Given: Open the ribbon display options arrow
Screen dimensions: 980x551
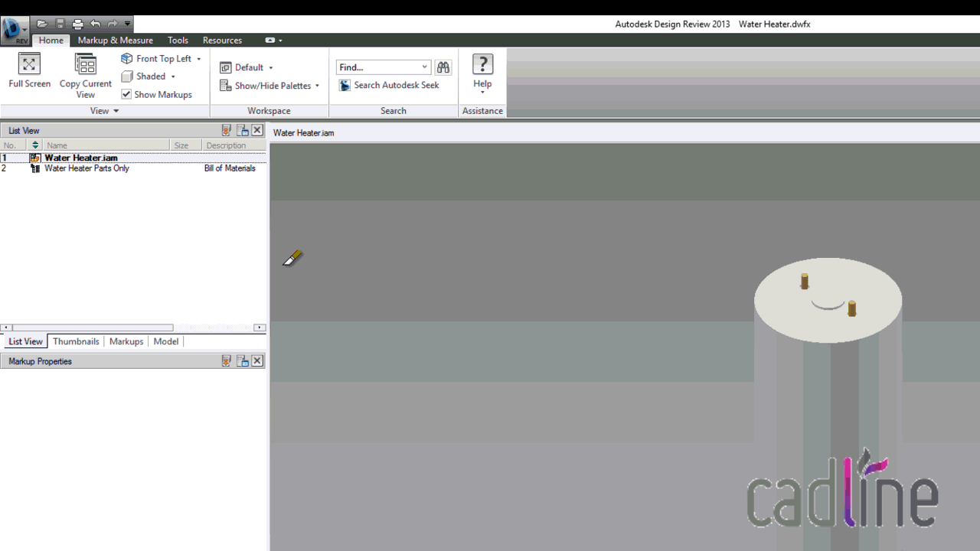Looking at the screenshot, I should [280, 41].
